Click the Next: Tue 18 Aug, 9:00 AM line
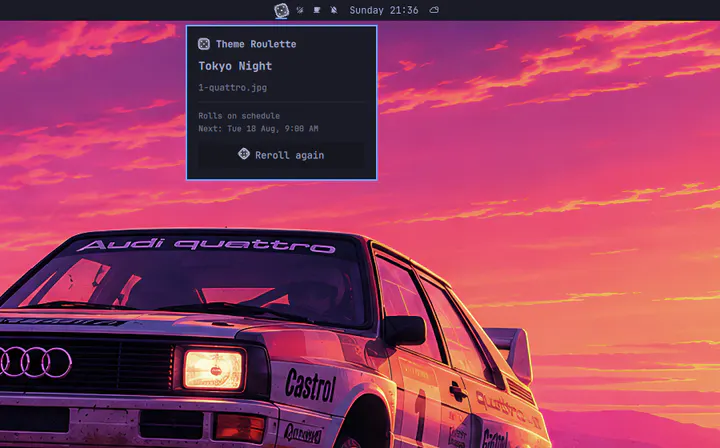The width and height of the screenshot is (720, 448). pyautogui.click(x=258, y=129)
